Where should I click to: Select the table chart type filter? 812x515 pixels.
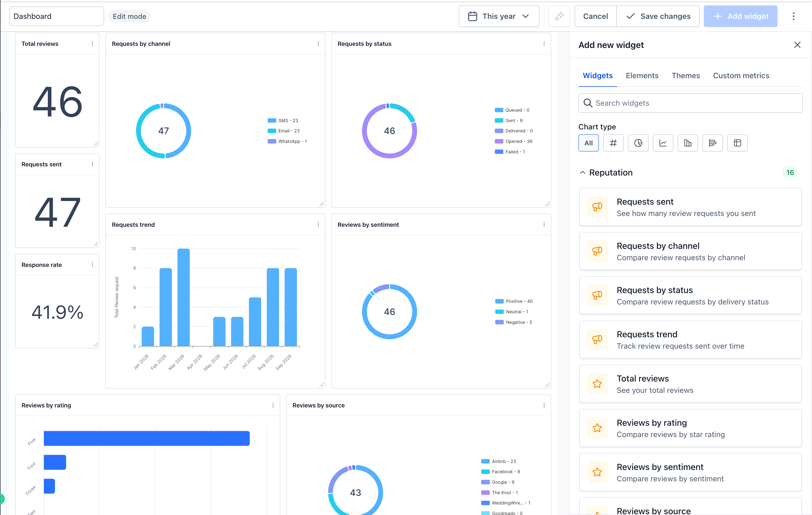coord(738,143)
